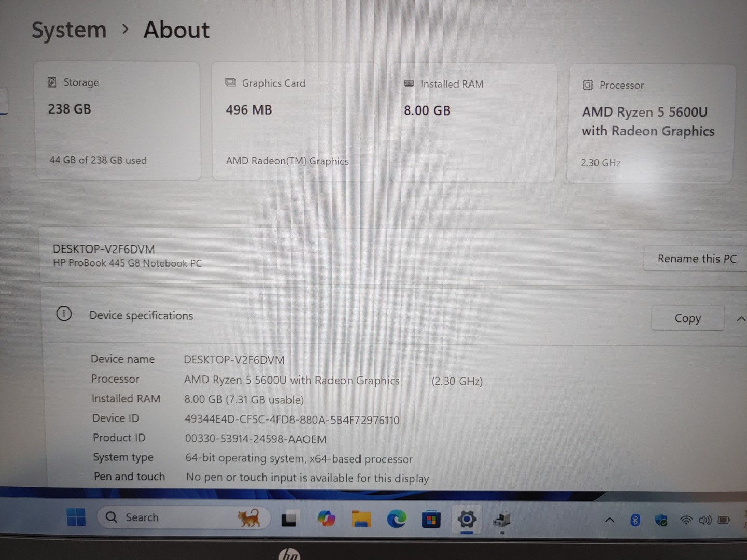Click the Settings gear taskbar icon
The width and height of the screenshot is (747, 560).
pyautogui.click(x=466, y=520)
